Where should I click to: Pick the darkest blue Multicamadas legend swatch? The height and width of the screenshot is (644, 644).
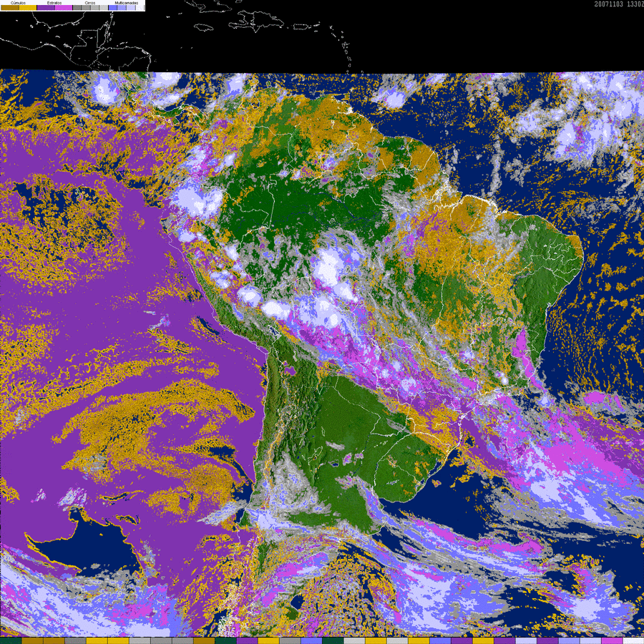coord(112,8)
